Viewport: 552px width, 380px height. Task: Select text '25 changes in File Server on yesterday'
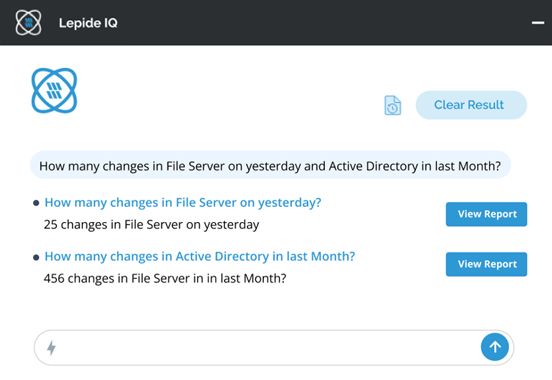151,225
